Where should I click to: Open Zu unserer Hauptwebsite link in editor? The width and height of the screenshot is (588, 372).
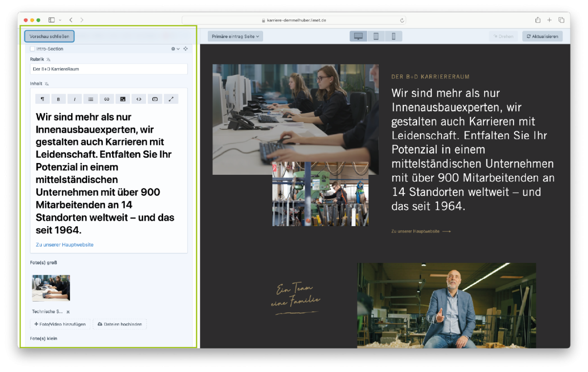65,245
